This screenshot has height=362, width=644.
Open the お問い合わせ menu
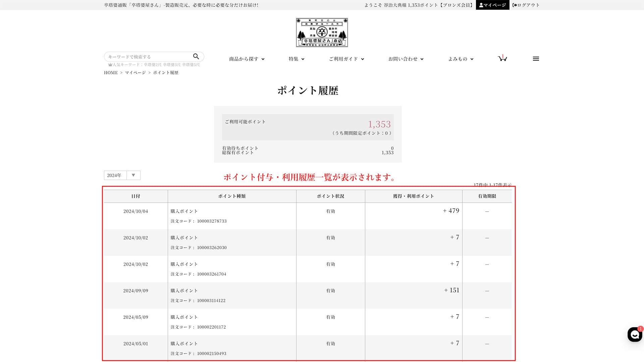tap(406, 59)
